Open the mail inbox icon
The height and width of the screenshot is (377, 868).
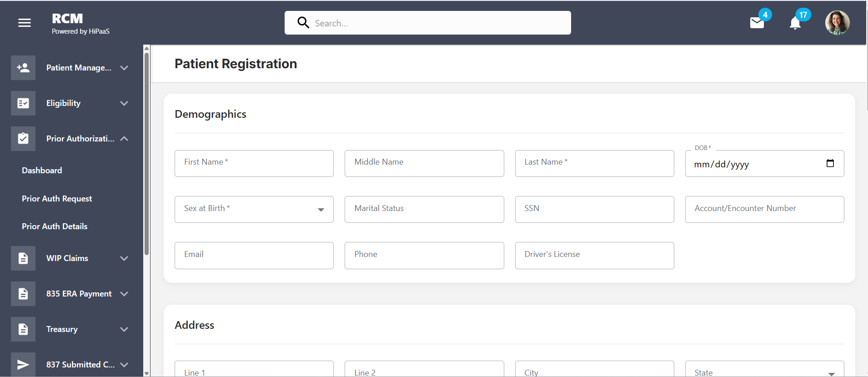click(757, 23)
